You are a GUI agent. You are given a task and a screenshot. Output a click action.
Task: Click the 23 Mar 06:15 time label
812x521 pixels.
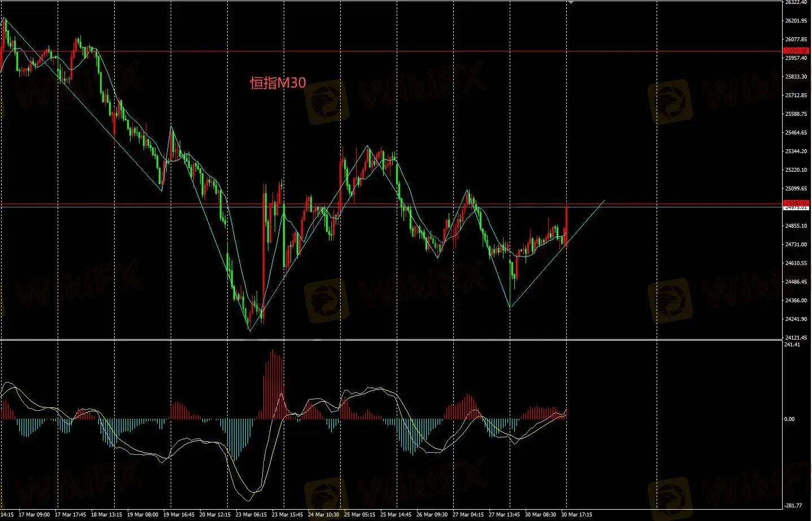pos(251,515)
